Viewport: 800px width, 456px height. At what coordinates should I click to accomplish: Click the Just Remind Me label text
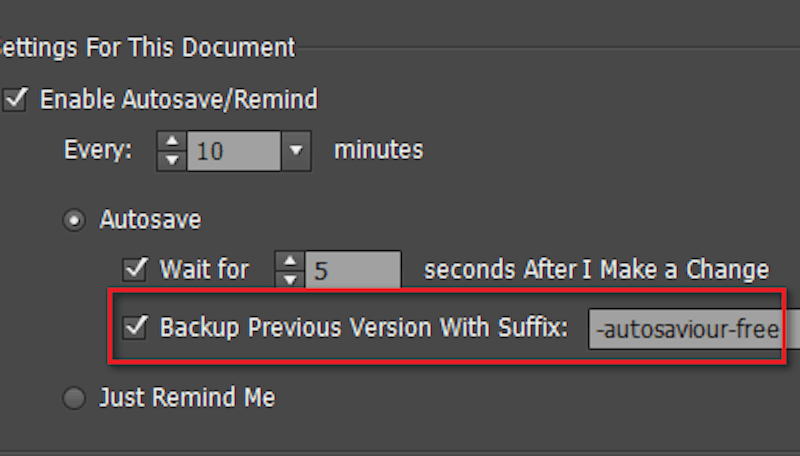pyautogui.click(x=187, y=398)
